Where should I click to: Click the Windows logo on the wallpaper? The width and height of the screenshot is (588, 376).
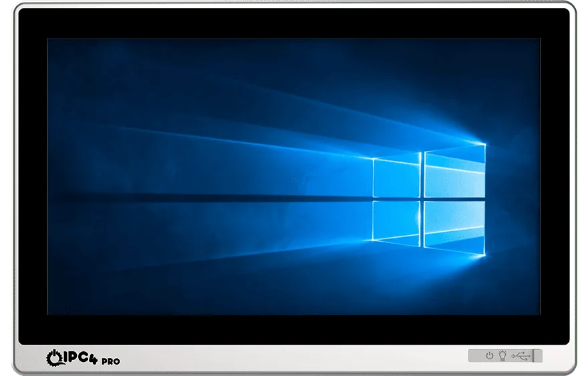[x=429, y=200]
